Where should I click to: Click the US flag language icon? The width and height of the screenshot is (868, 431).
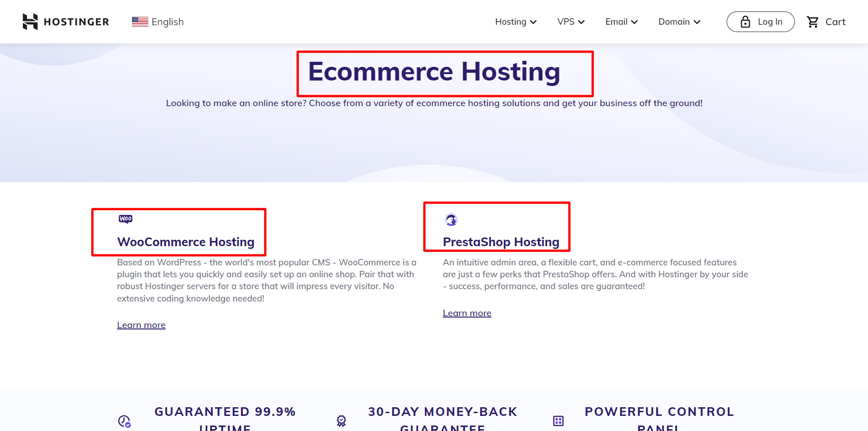tap(140, 22)
